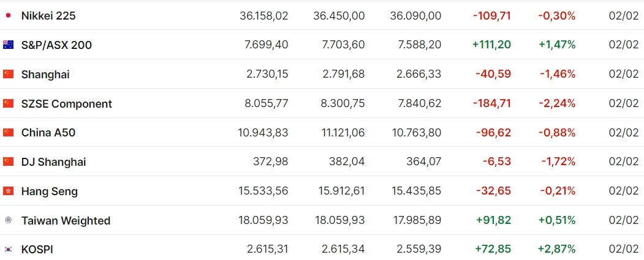Click the Japan flag icon beside Nikkei 225
The width and height of the screenshot is (644, 260).
8,15
